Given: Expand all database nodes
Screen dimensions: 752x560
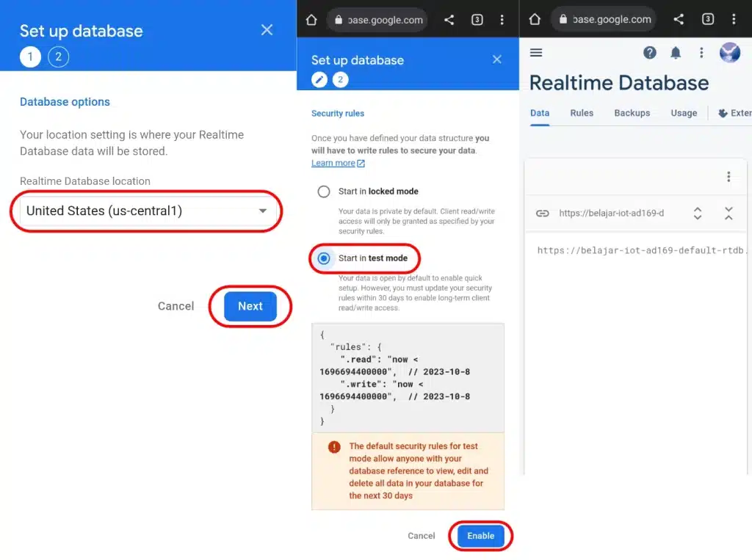Looking at the screenshot, I should point(698,214).
